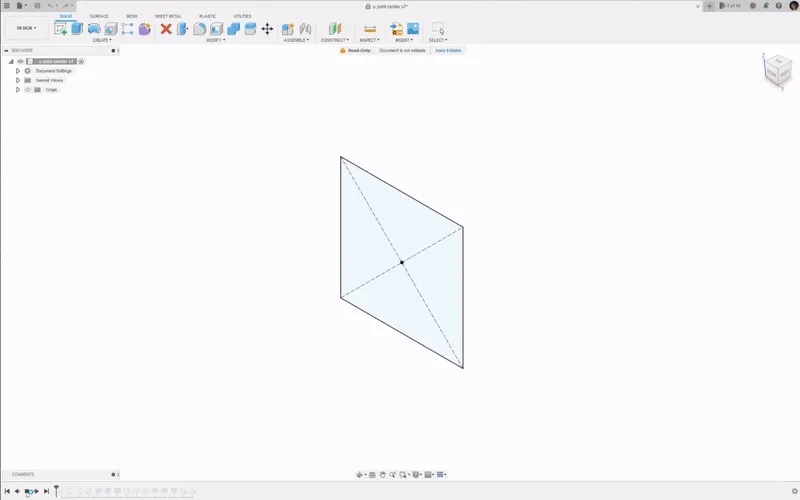Select the Press Pull tool
This screenshot has width=800, height=500.
[182, 29]
